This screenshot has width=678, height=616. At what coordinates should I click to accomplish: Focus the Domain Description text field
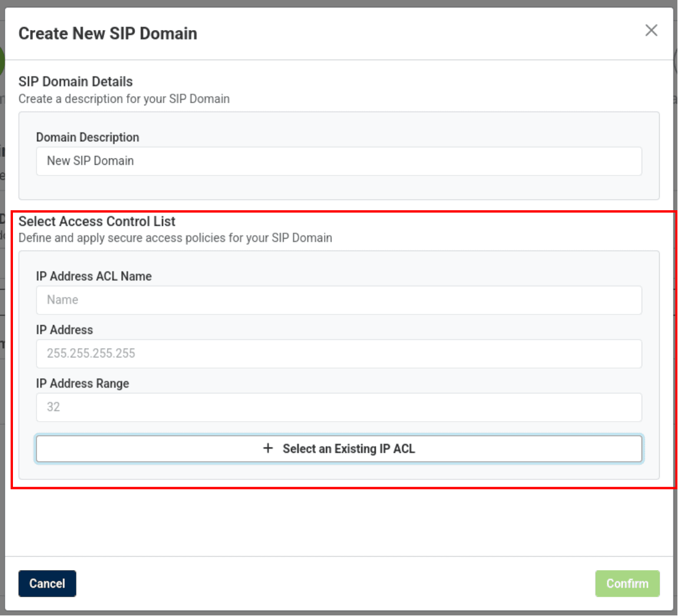(339, 161)
